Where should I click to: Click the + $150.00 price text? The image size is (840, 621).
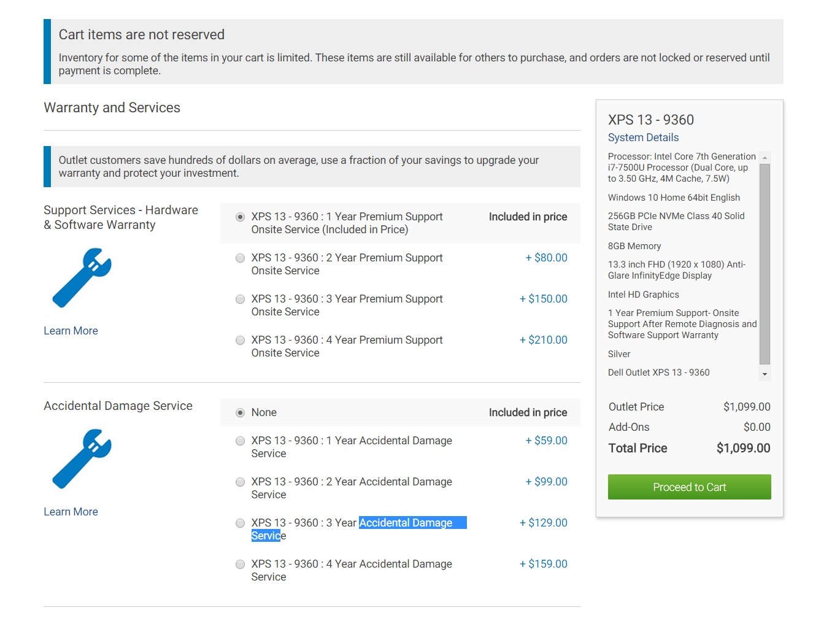(x=544, y=299)
